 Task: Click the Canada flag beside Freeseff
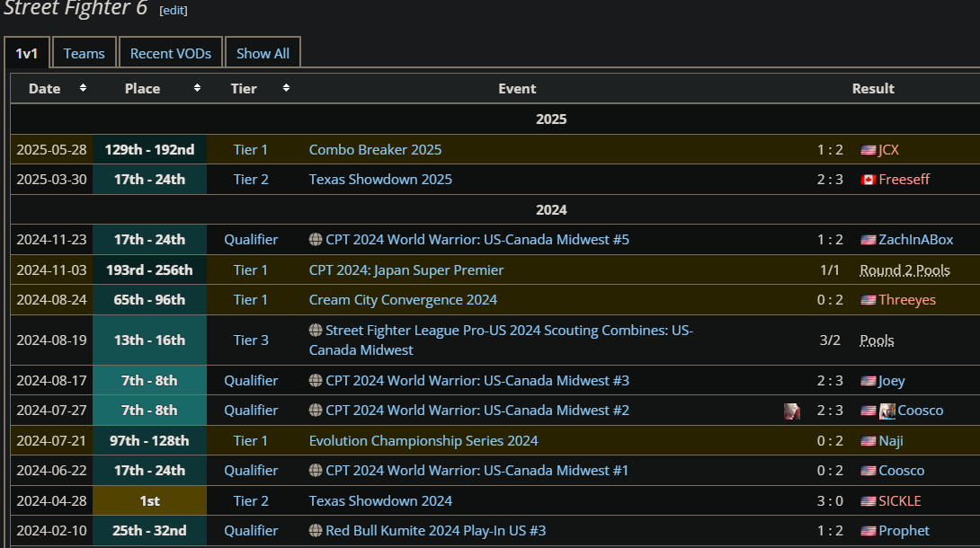[869, 180]
